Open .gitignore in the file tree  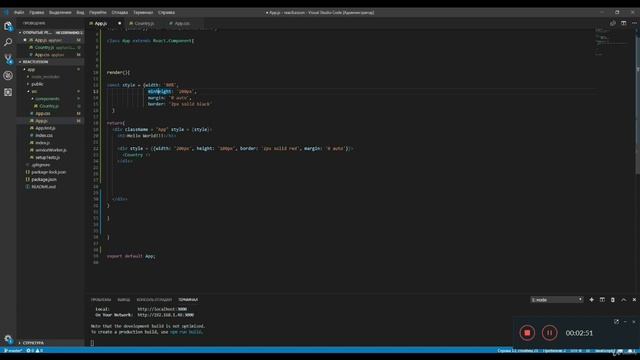coord(50,165)
